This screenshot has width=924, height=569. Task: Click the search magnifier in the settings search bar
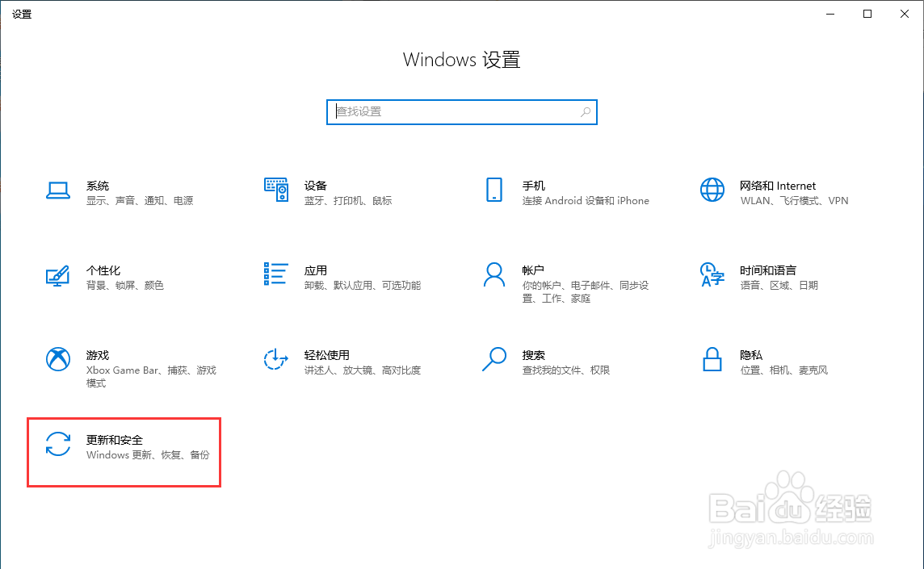(x=585, y=111)
